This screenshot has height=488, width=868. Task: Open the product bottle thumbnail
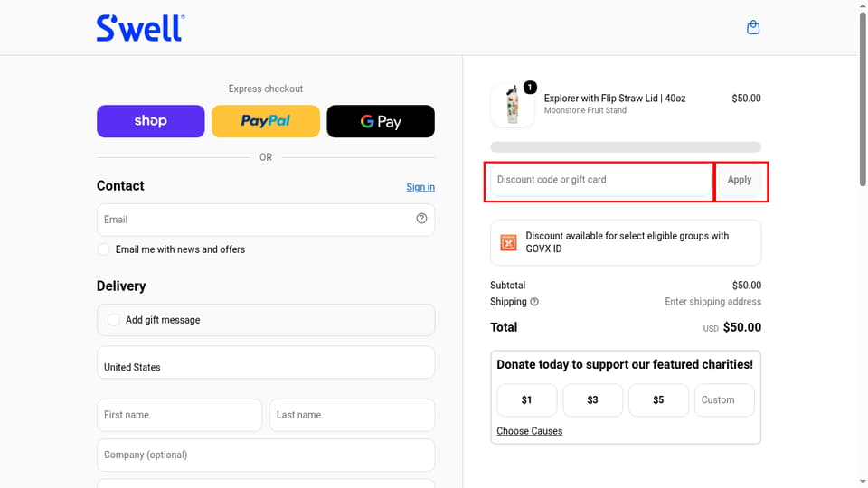512,105
